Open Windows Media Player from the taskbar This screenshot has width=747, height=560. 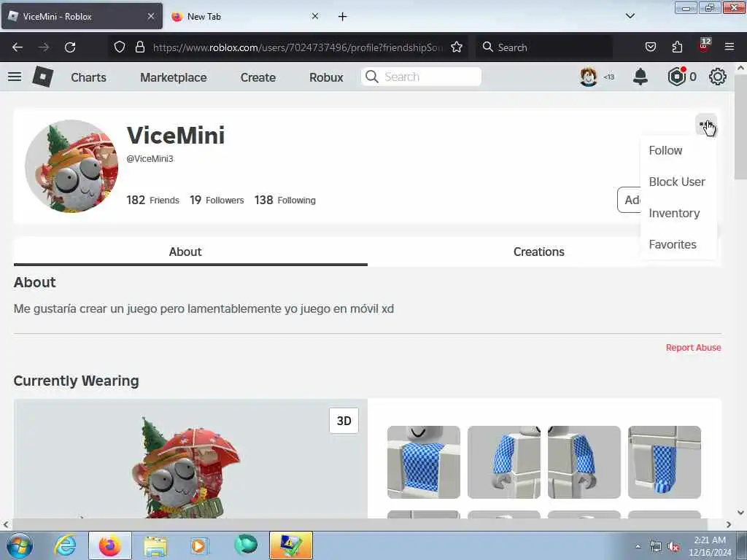(200, 545)
